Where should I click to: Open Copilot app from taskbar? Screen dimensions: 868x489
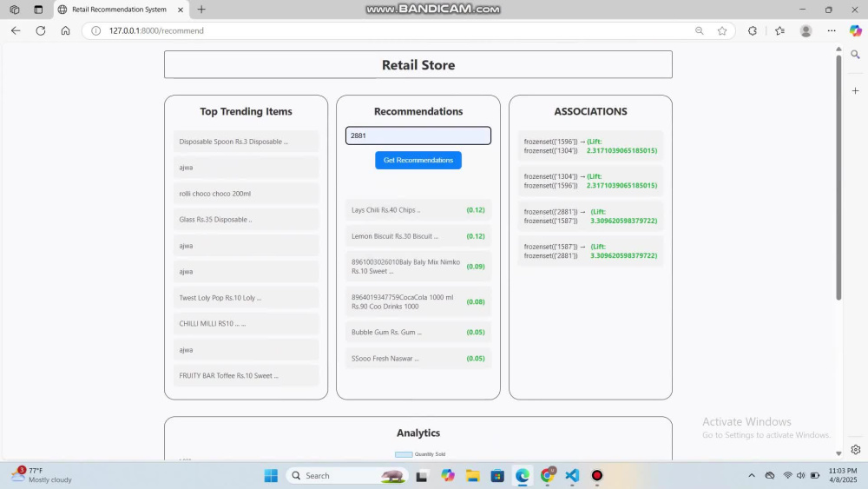tap(448, 476)
